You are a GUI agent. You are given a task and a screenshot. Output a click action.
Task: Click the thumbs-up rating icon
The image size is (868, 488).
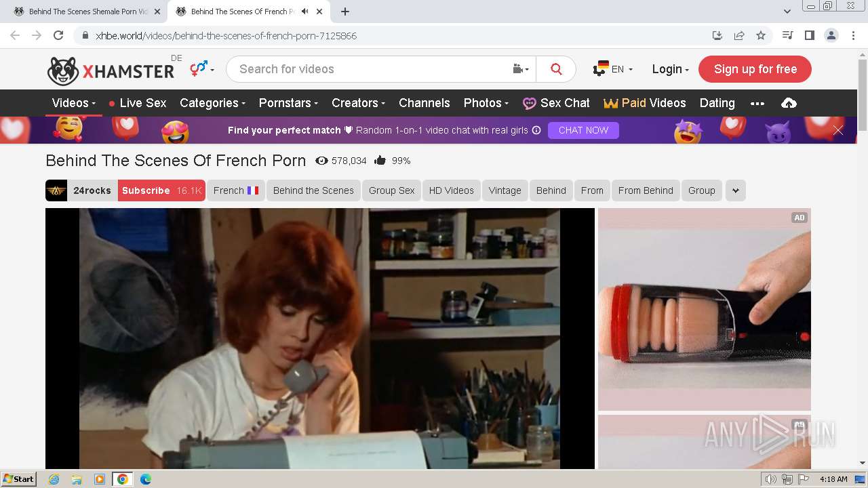click(x=380, y=161)
